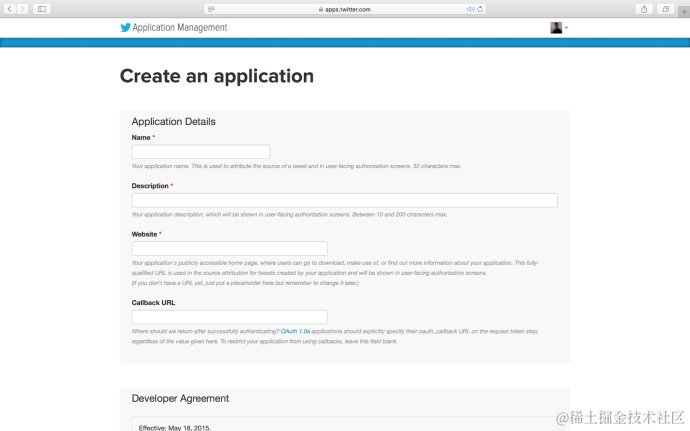Open Reader view icon in address bar

pyautogui.click(x=211, y=9)
